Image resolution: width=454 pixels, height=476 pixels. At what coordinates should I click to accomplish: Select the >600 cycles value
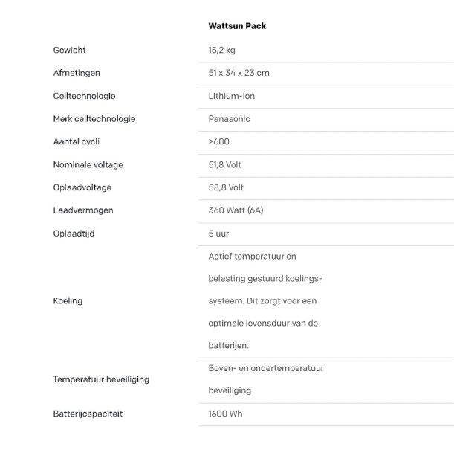click(x=219, y=141)
